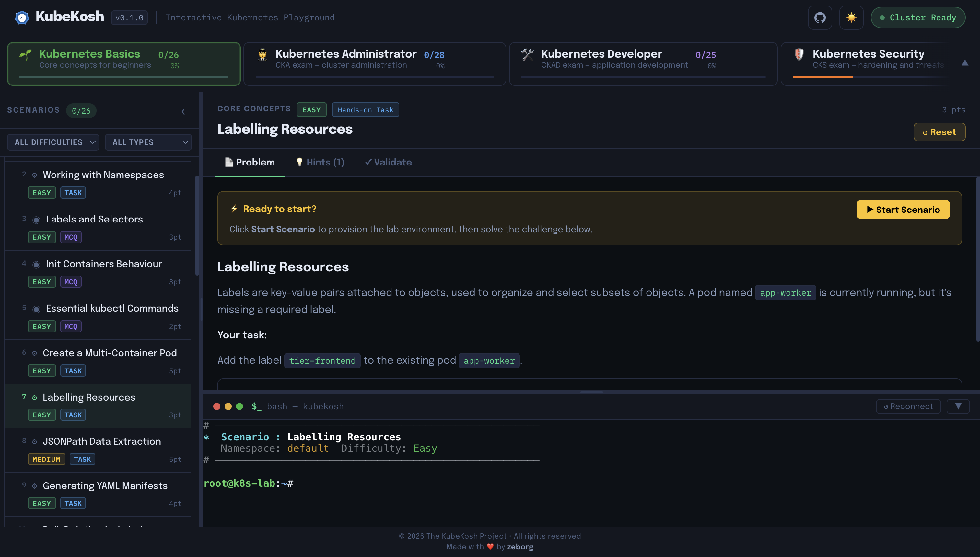Click the shield icon on Kubernetes Security
Image resolution: width=980 pixels, height=557 pixels.
[x=799, y=55]
